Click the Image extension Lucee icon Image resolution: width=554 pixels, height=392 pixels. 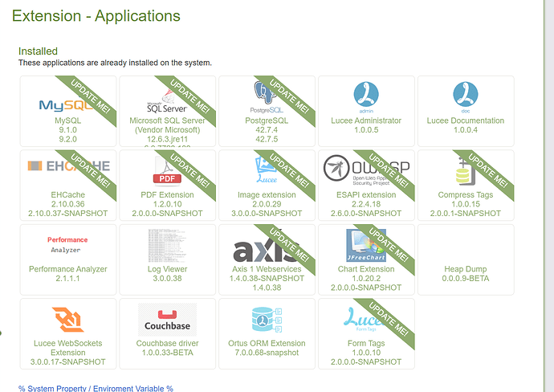pyautogui.click(x=267, y=169)
